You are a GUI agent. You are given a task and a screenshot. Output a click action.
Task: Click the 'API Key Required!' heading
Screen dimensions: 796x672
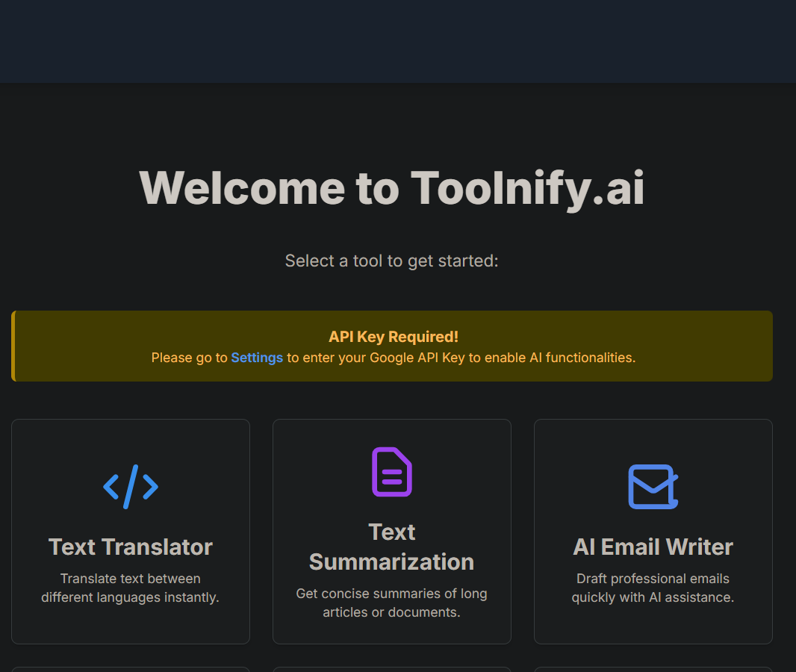click(x=394, y=337)
